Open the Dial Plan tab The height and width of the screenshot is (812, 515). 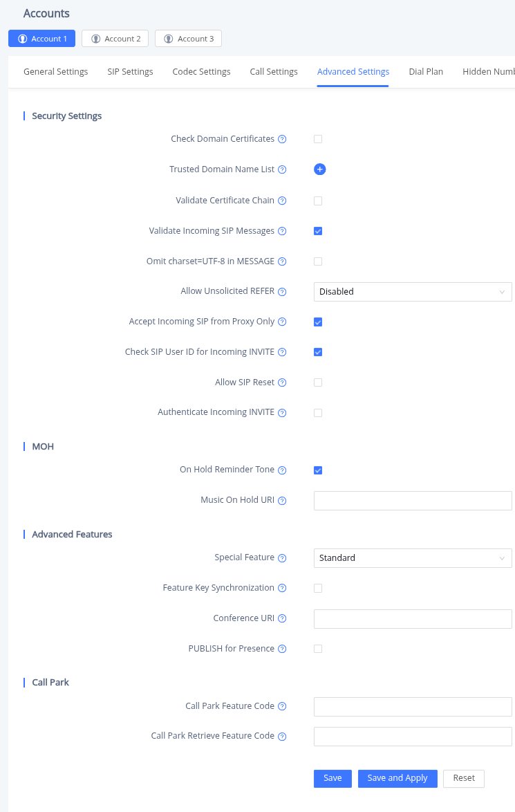[x=426, y=71]
